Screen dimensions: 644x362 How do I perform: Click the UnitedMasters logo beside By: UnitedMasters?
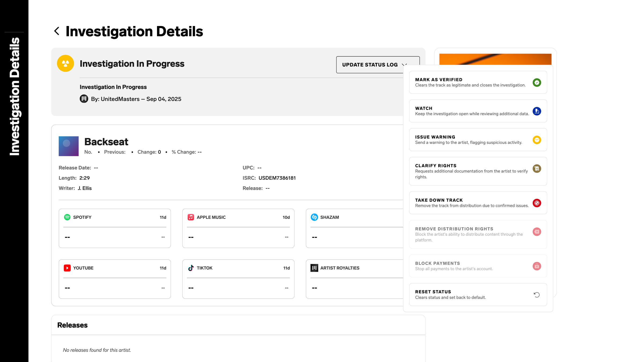[x=84, y=99]
